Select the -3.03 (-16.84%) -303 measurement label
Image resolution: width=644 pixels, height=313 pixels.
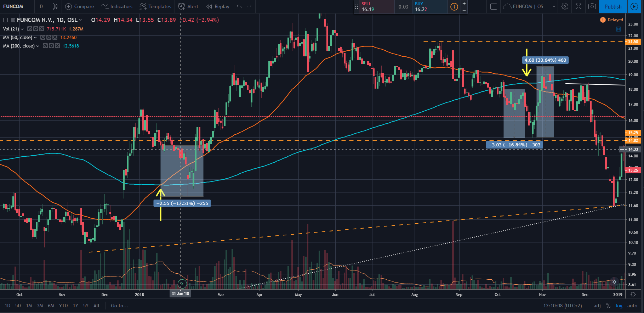pos(514,145)
